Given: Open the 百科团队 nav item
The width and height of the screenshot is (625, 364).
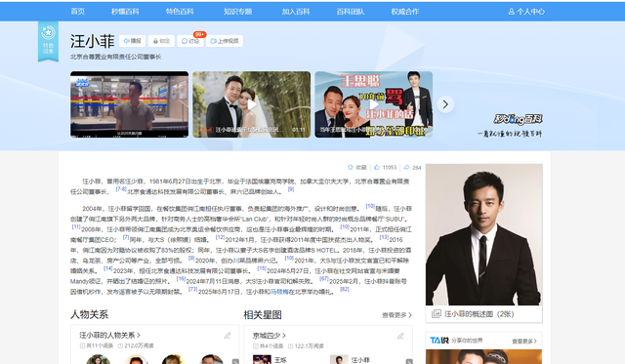Looking at the screenshot, I should (351, 12).
